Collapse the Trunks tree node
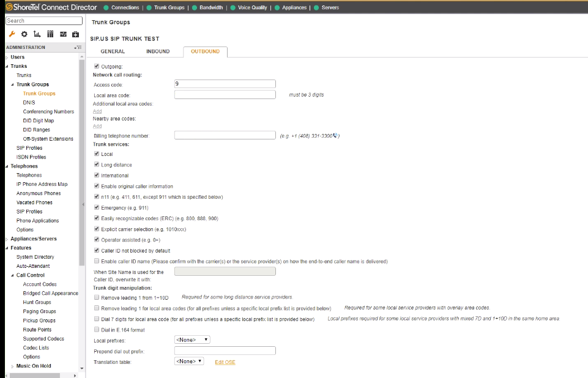The height and width of the screenshot is (378, 588). [x=7, y=67]
